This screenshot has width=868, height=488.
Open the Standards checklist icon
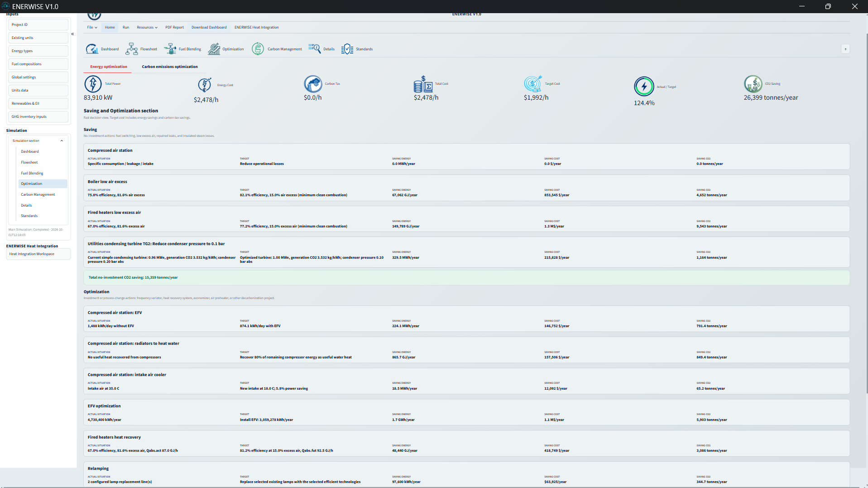pyautogui.click(x=347, y=49)
